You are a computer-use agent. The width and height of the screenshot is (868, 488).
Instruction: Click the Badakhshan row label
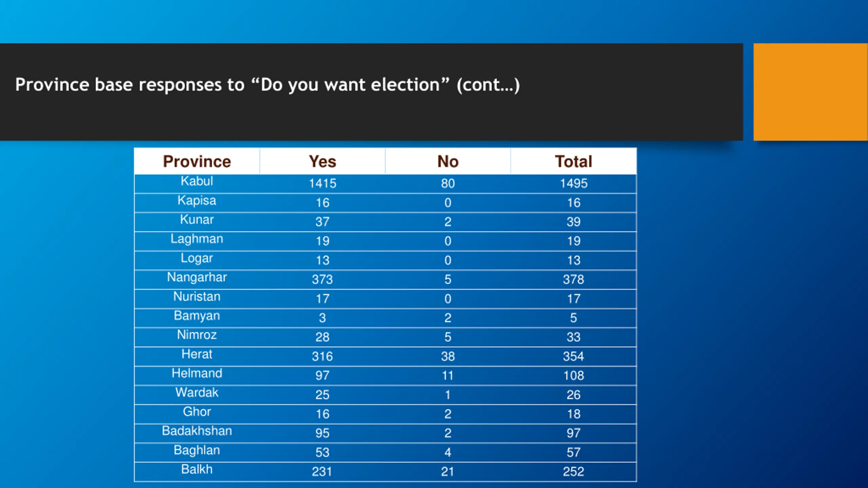pos(197,431)
